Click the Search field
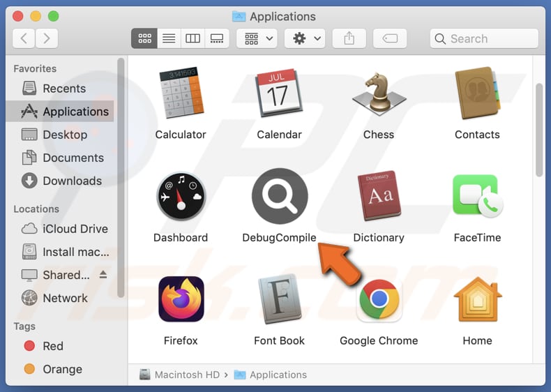 [484, 38]
